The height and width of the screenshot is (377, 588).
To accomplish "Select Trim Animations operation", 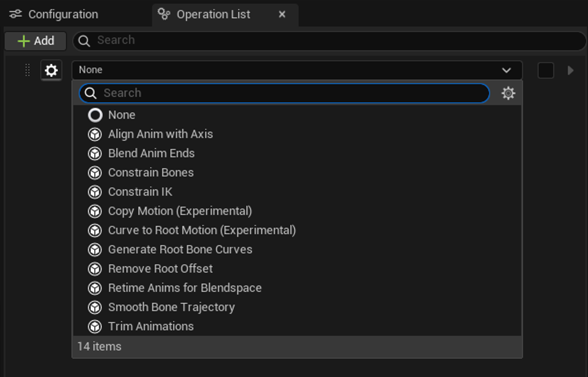I will click(297, 326).
